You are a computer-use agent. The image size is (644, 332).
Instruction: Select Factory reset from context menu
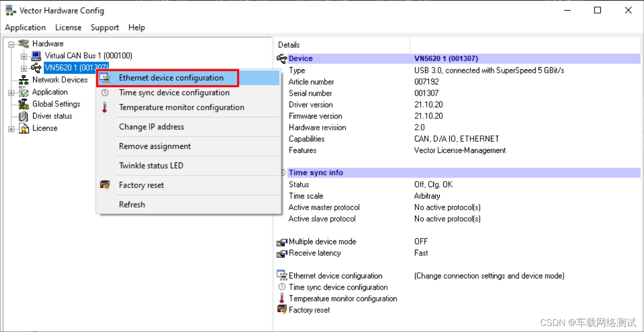pos(188,185)
